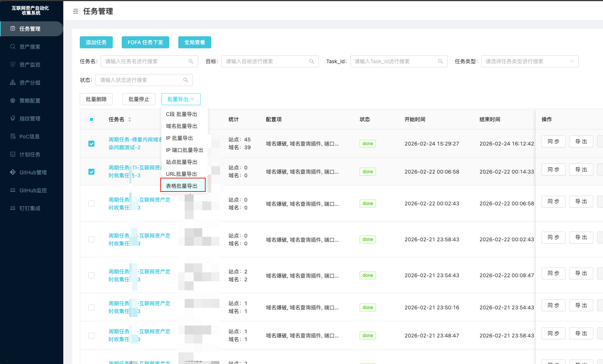Choose URL批量导出 from the export menu
Screen dimensions: 603x364
pos(184,174)
